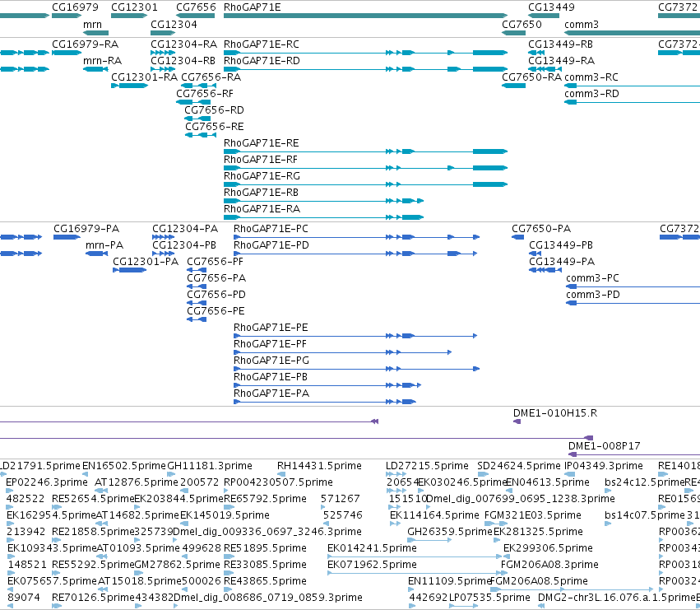Select protein CG12304-PA

point(185,229)
